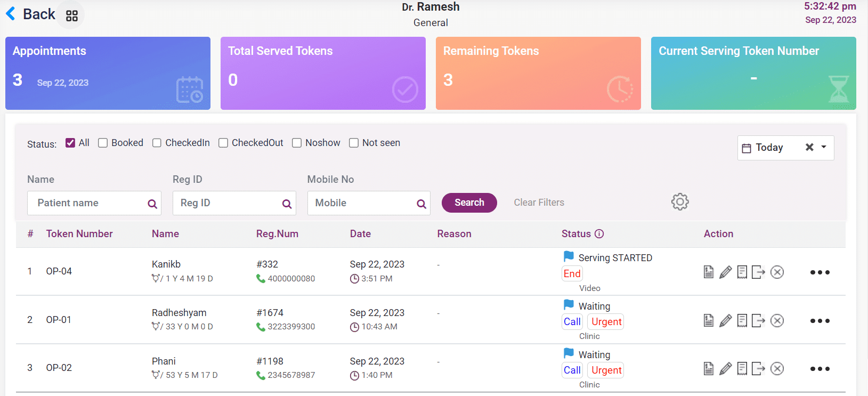The width and height of the screenshot is (868, 396).
Task: Click the cancel circle icon for Radheshyam
Action: (x=777, y=321)
